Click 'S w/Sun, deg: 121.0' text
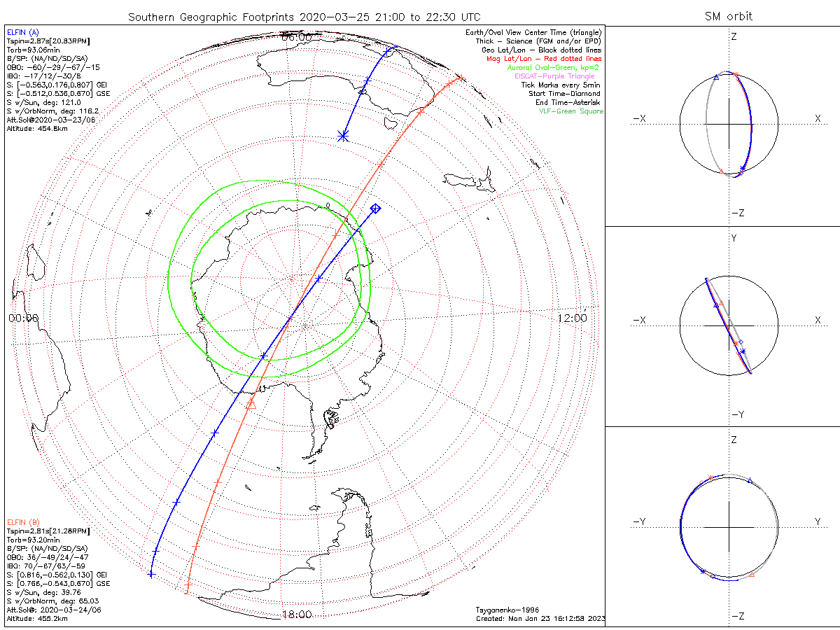This screenshot has height=630, width=840. click(45, 103)
